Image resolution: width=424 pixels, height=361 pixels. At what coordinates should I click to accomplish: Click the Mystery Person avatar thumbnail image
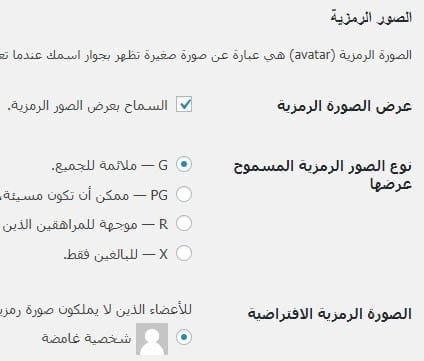coord(152,339)
